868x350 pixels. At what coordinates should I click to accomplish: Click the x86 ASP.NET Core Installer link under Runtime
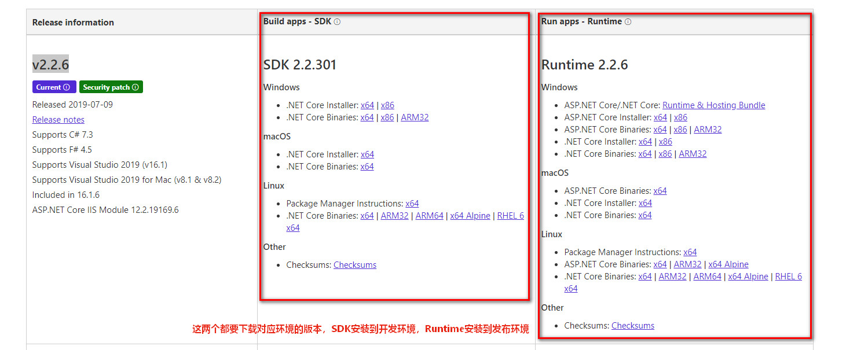pos(680,117)
